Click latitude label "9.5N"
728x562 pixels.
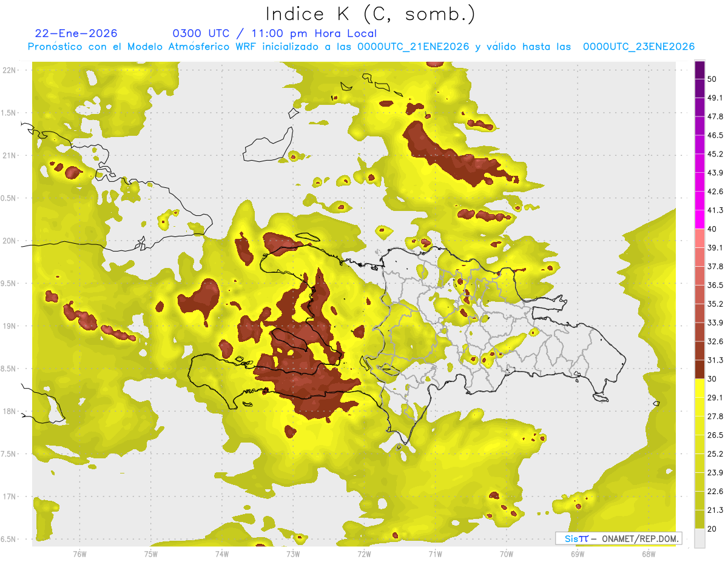[x=9, y=283]
